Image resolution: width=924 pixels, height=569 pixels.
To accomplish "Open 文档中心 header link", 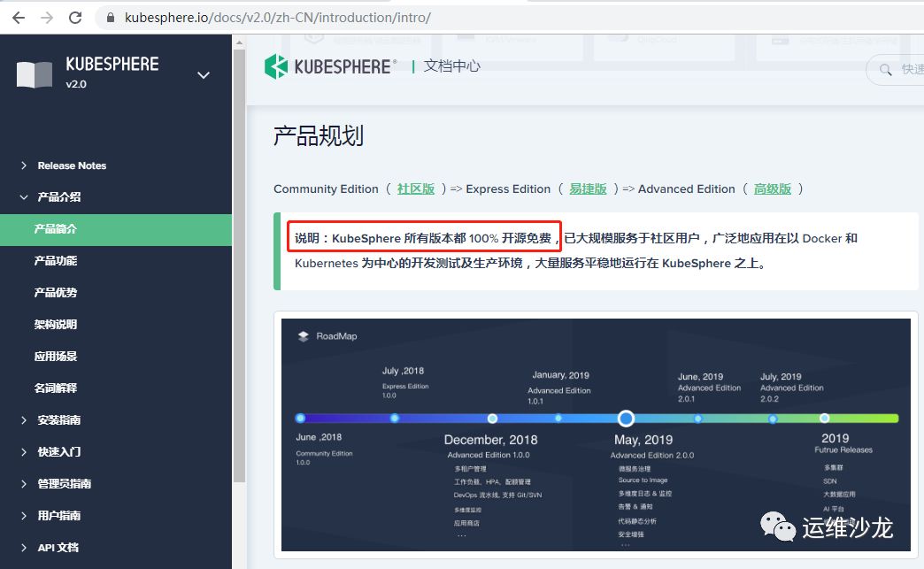I will pos(452,66).
